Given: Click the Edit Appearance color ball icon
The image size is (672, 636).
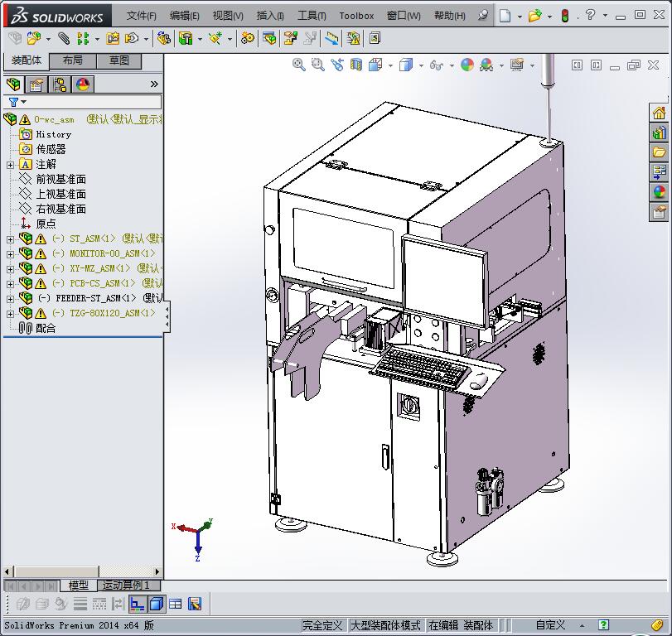Looking at the screenshot, I should click(467, 65).
